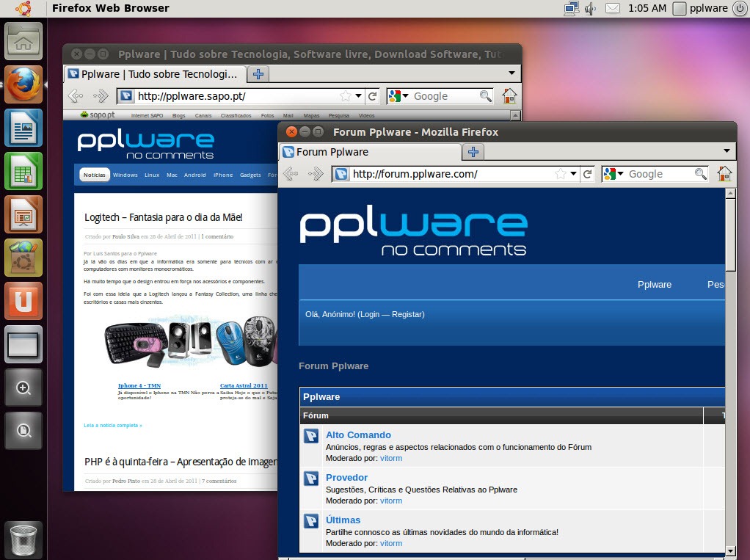750x560 pixels.
Task: Click the Firefox launcher icon
Action: [x=23, y=84]
